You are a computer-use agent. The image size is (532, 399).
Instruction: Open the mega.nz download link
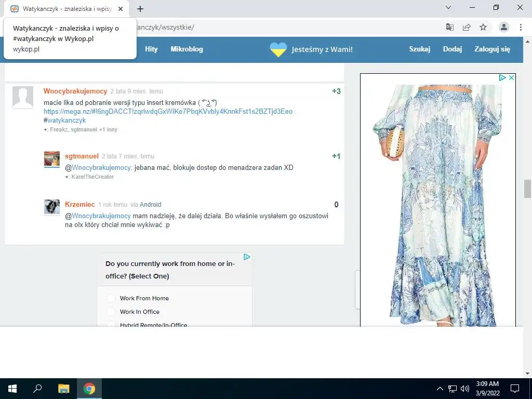[168, 111]
